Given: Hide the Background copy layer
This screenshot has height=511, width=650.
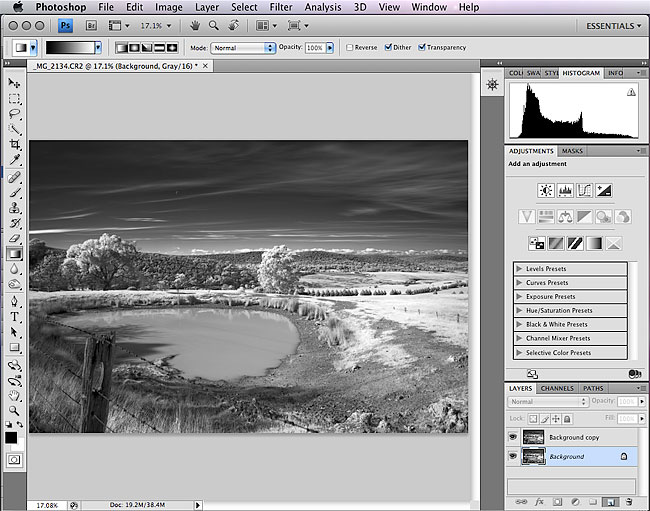Looking at the screenshot, I should [x=513, y=437].
